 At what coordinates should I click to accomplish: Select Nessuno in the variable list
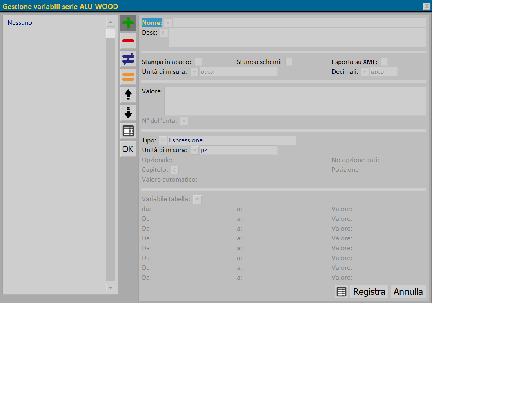(x=20, y=23)
